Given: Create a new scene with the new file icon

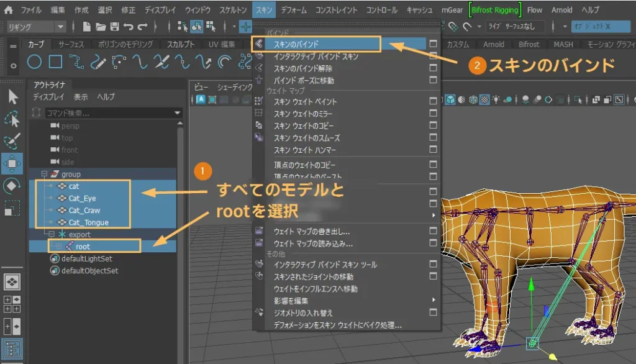Looking at the screenshot, I should point(86,27).
